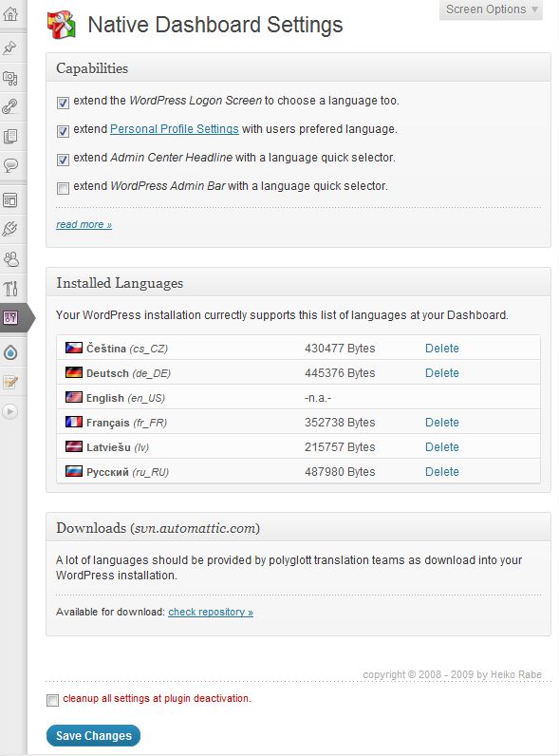Open the Users icon in sidebar

[x=10, y=259]
